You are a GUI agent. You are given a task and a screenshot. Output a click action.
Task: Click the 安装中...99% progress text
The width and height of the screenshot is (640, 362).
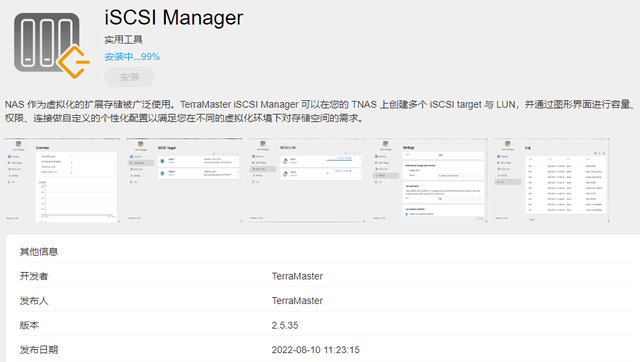click(x=132, y=57)
